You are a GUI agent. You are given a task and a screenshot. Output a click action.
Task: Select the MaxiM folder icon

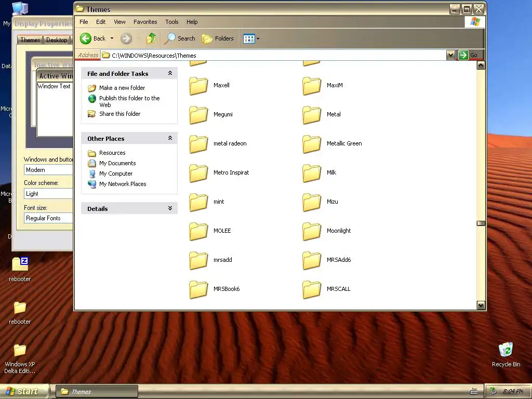click(312, 86)
